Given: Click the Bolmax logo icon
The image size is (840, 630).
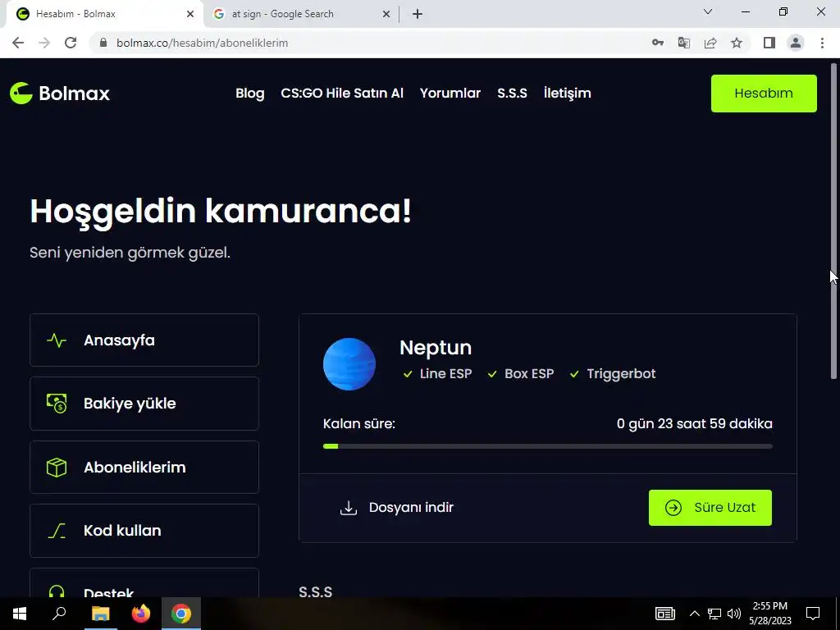Looking at the screenshot, I should (21, 94).
